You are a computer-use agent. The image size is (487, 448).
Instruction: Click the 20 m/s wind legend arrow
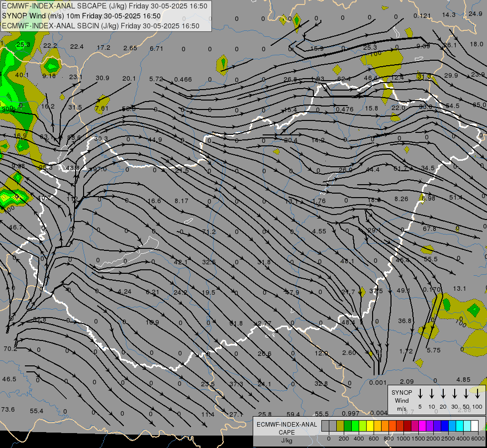(443, 394)
